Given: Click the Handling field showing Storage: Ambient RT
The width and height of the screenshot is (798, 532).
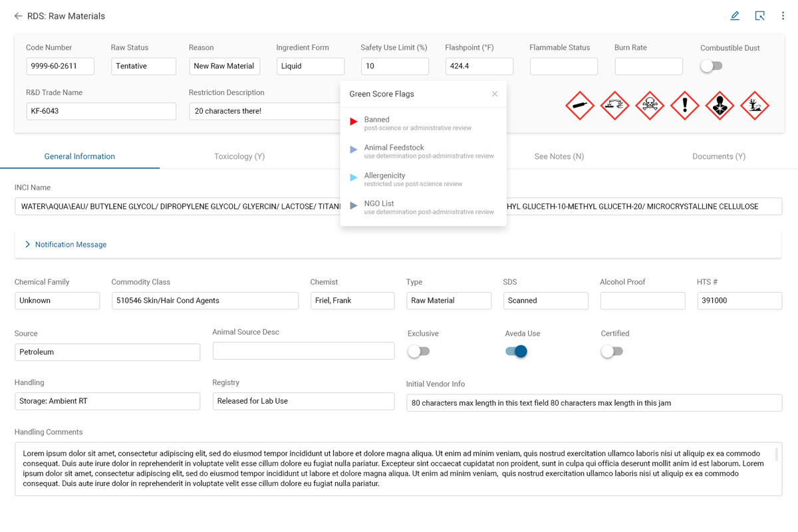Looking at the screenshot, I should pyautogui.click(x=107, y=401).
